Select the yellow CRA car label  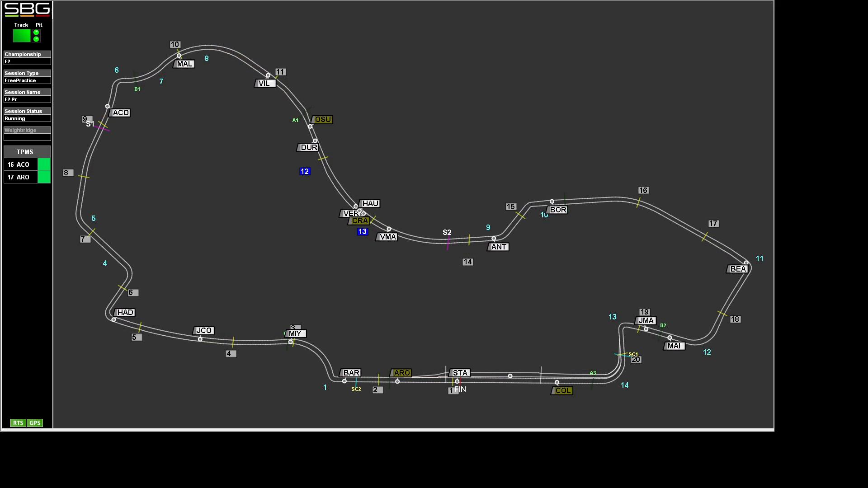[x=359, y=221]
